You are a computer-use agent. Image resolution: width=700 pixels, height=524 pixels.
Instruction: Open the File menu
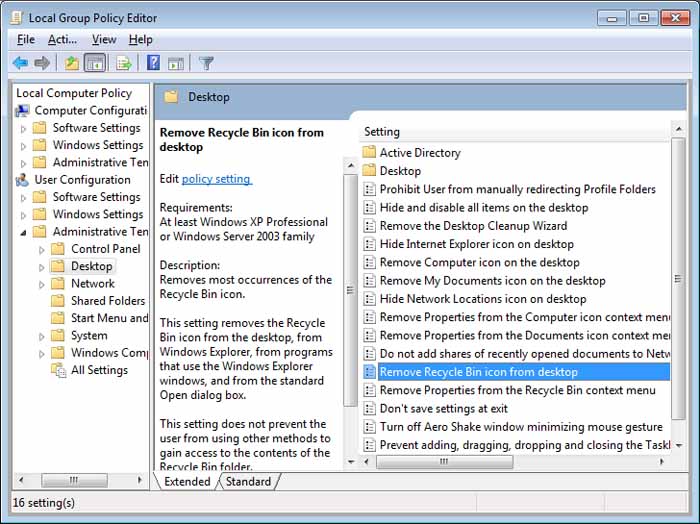point(26,40)
